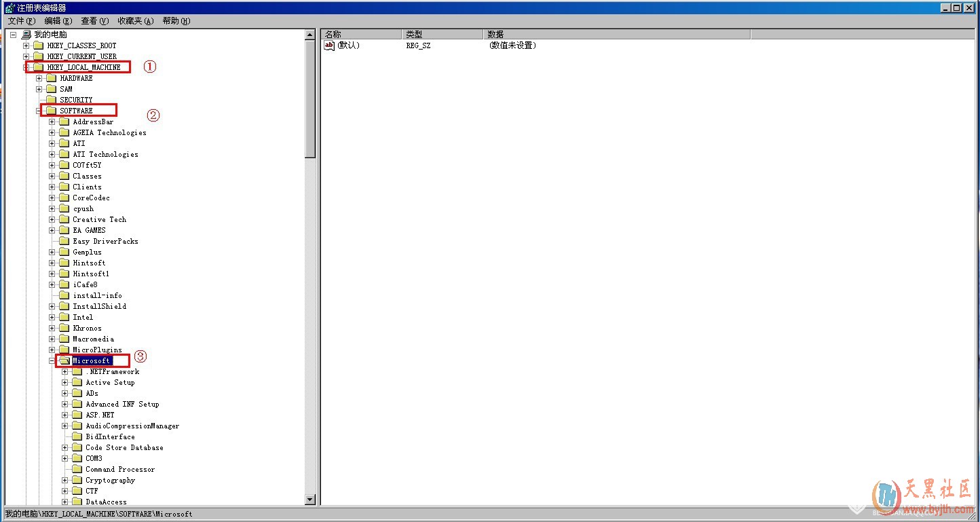Click the Registry Editor title bar icon
The height and width of the screenshot is (522, 980).
pyautogui.click(x=9, y=8)
